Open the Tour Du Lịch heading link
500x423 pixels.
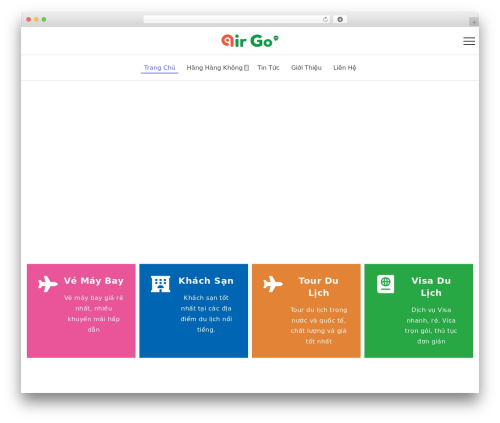tap(318, 287)
